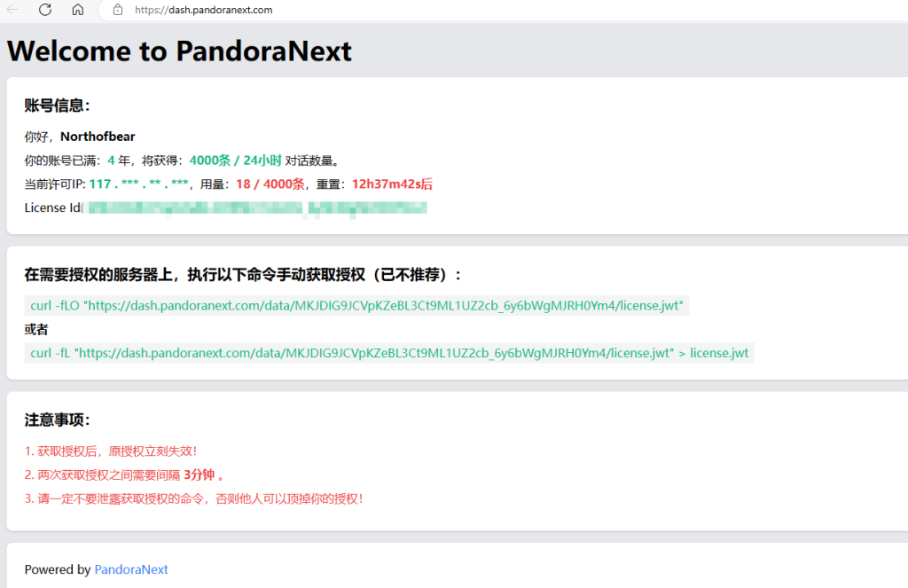
Task: Click the browser back arrow
Action: [13, 10]
